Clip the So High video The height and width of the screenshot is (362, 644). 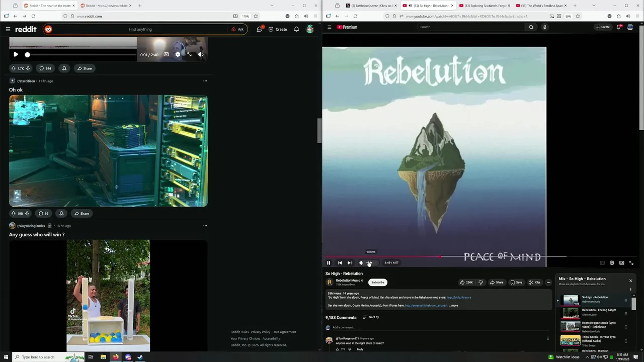tap(534, 283)
